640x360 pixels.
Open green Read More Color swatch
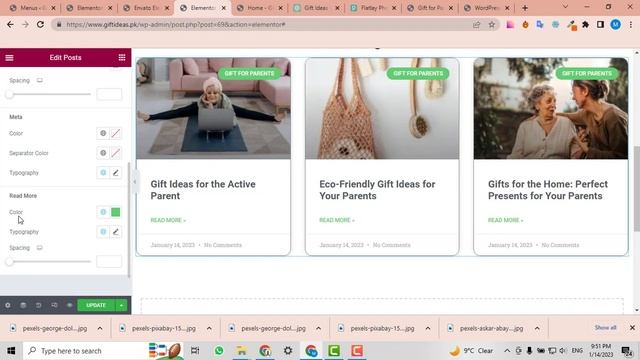[116, 212]
